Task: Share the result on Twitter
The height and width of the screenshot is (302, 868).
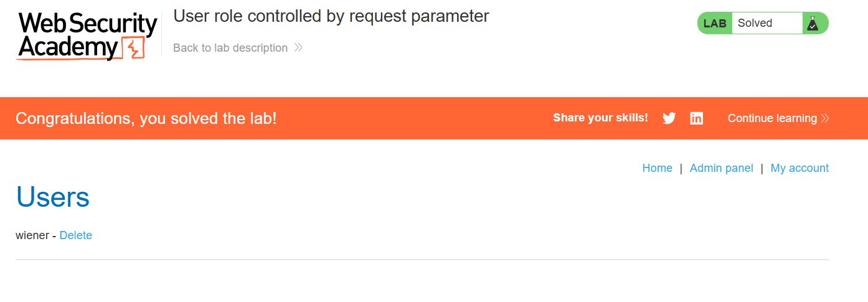Action: click(x=669, y=118)
